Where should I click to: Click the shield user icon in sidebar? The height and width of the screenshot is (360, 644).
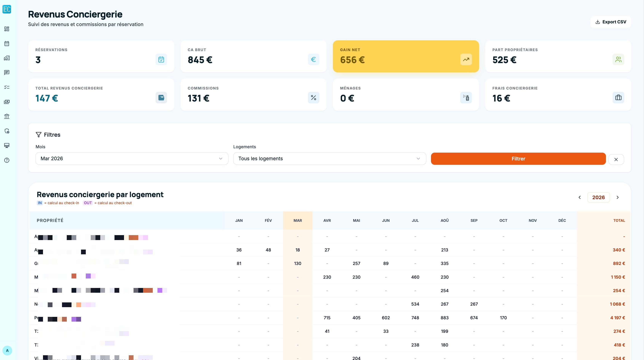(7, 131)
